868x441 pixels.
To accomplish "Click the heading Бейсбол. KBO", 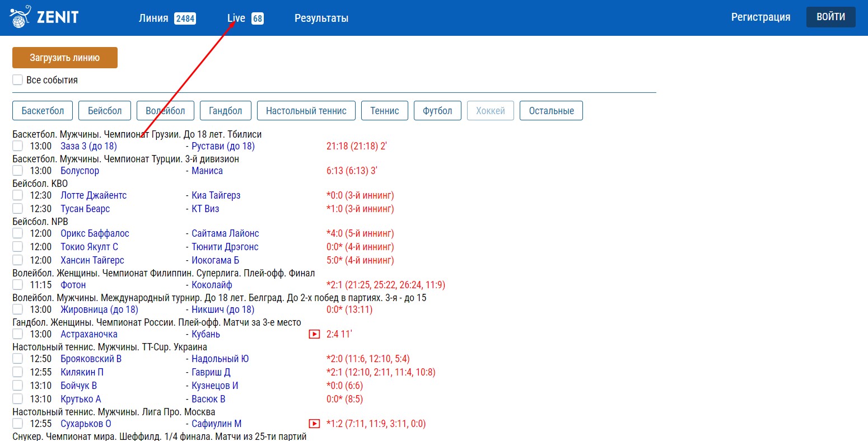I will [40, 183].
